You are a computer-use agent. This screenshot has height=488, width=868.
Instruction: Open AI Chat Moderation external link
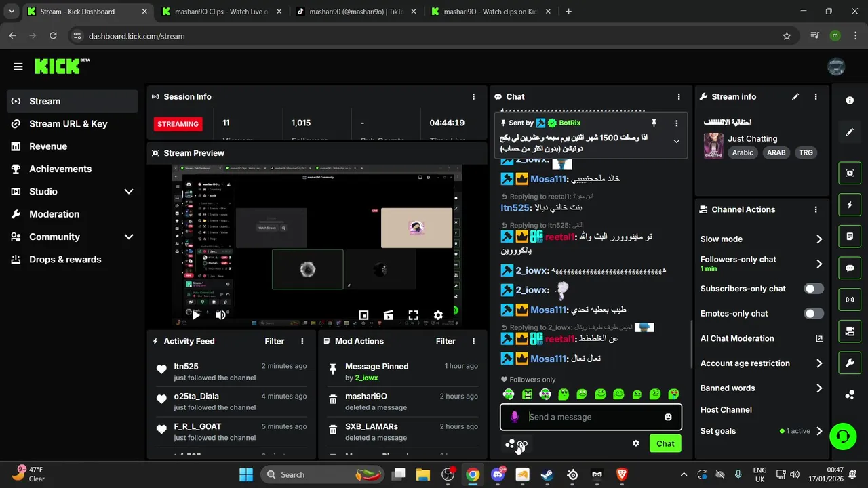pyautogui.click(x=819, y=339)
